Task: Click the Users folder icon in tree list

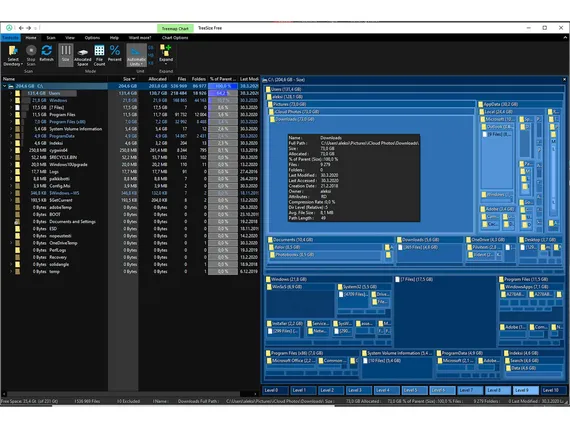Action: (17, 93)
